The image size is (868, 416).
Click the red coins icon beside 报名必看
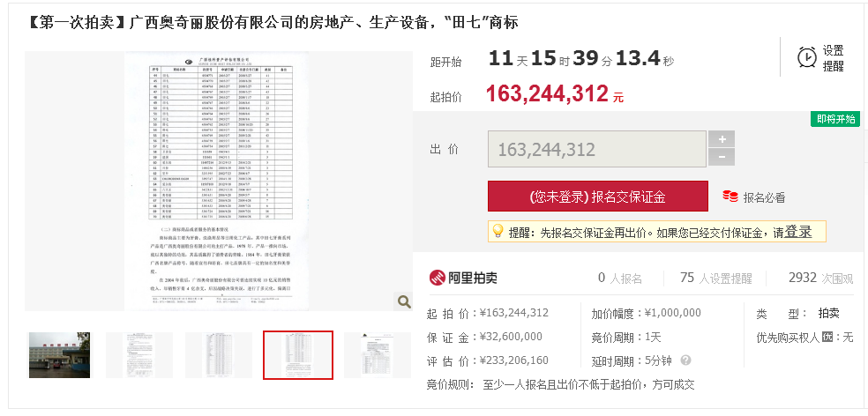[730, 197]
